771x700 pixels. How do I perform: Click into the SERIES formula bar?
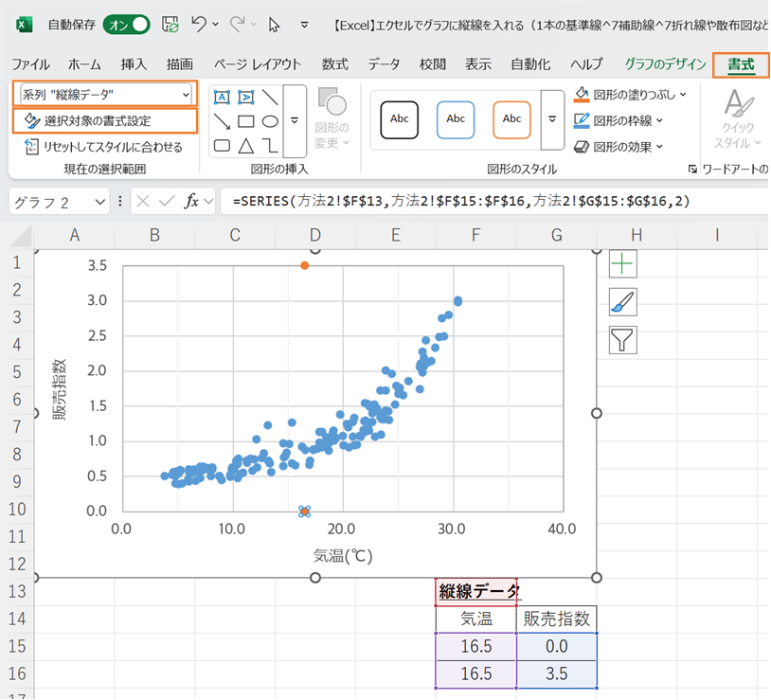[x=494, y=201]
